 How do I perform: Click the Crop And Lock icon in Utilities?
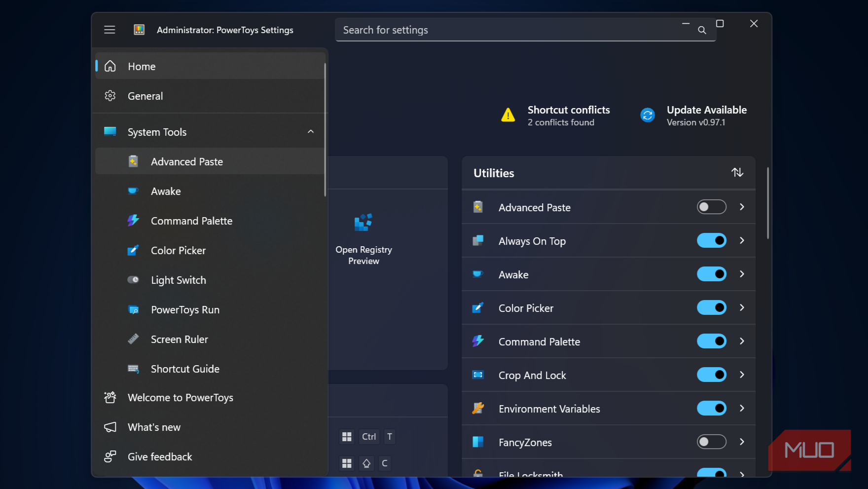tap(478, 375)
